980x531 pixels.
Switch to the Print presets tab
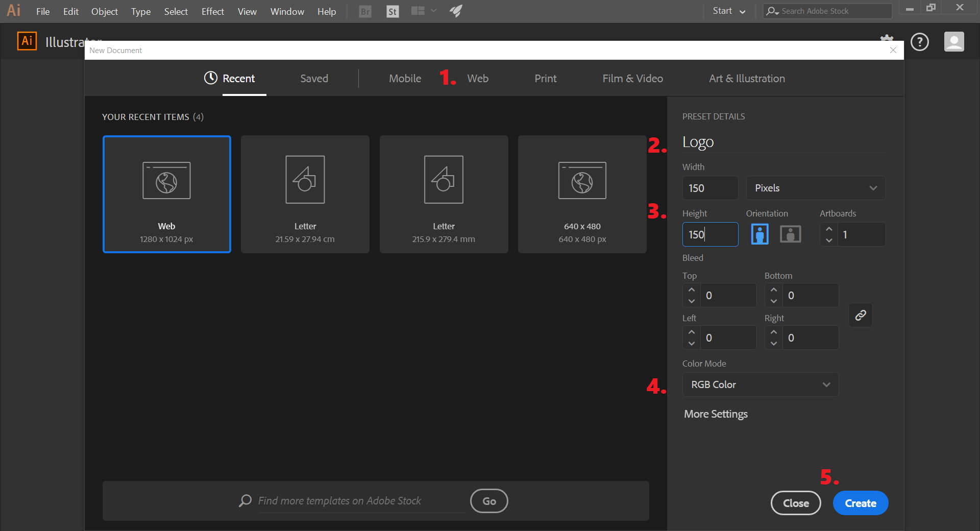click(546, 78)
